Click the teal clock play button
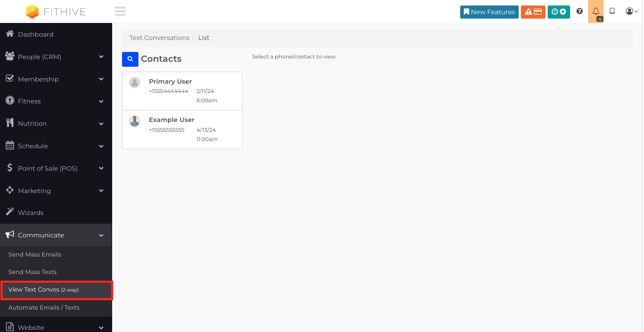 559,12
